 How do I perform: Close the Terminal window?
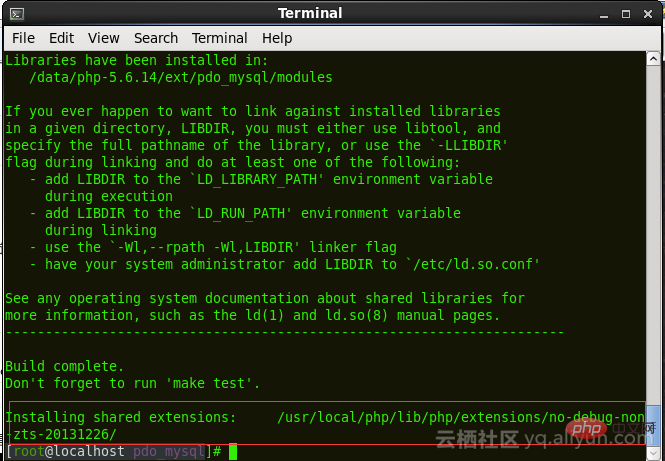coord(648,14)
